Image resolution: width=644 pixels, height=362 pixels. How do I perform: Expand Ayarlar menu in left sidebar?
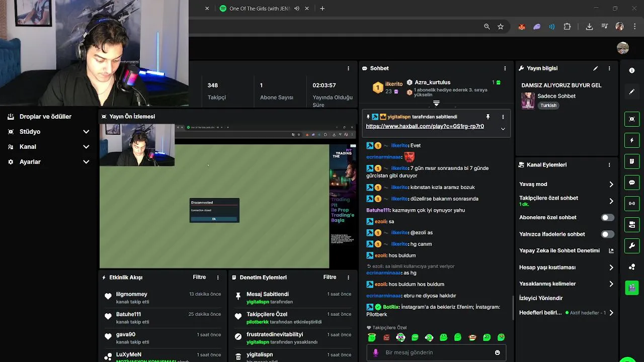[86, 162]
